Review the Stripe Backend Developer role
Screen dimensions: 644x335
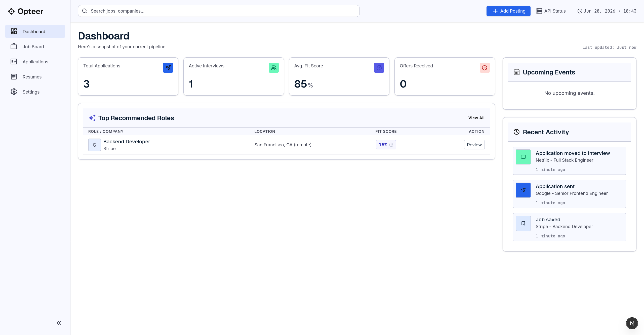coord(474,145)
